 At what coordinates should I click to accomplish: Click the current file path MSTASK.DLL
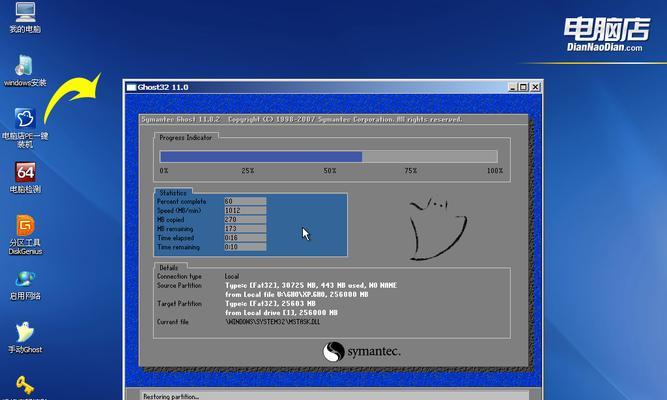tap(272, 322)
